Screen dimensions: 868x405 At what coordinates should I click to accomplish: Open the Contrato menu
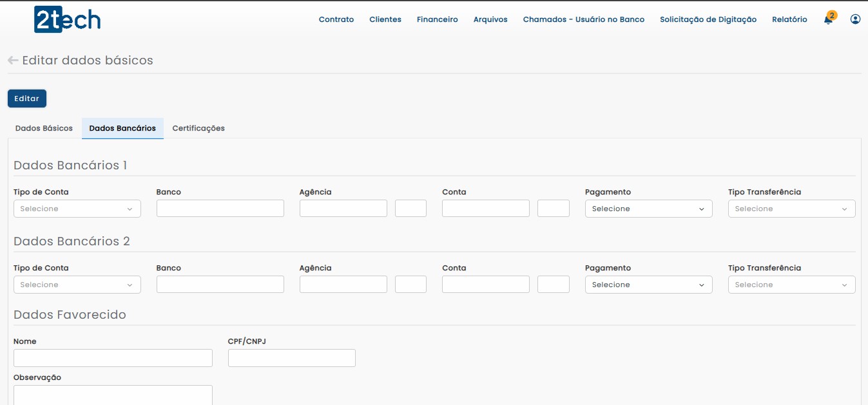click(336, 19)
